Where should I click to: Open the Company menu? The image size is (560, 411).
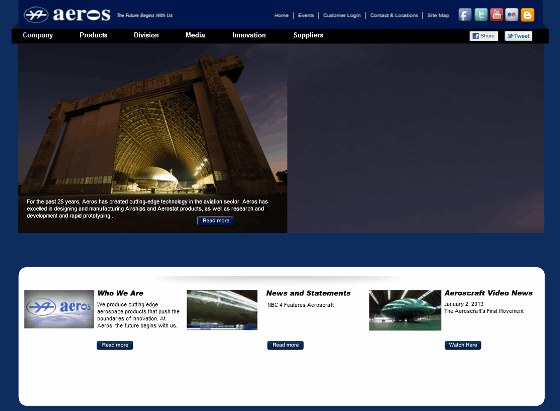click(38, 35)
